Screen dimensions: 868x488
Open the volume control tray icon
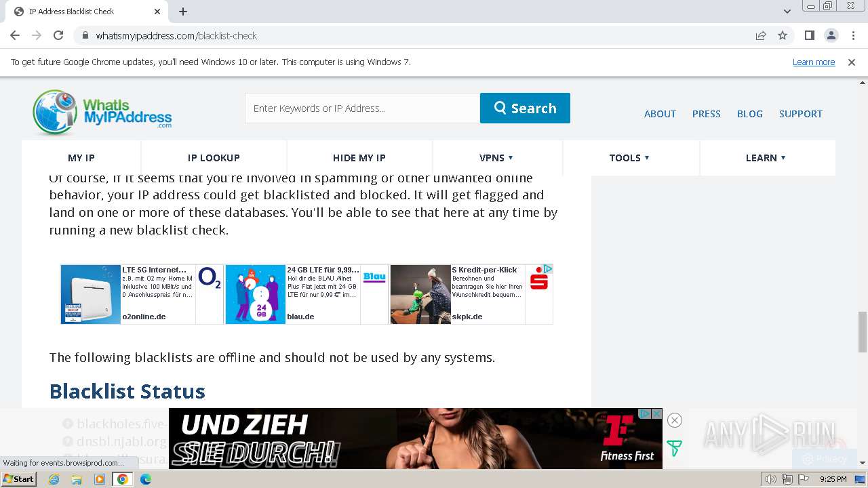coord(771,479)
